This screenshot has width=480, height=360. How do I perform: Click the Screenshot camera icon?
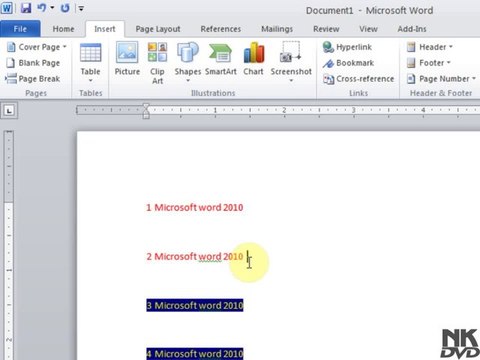click(291, 52)
